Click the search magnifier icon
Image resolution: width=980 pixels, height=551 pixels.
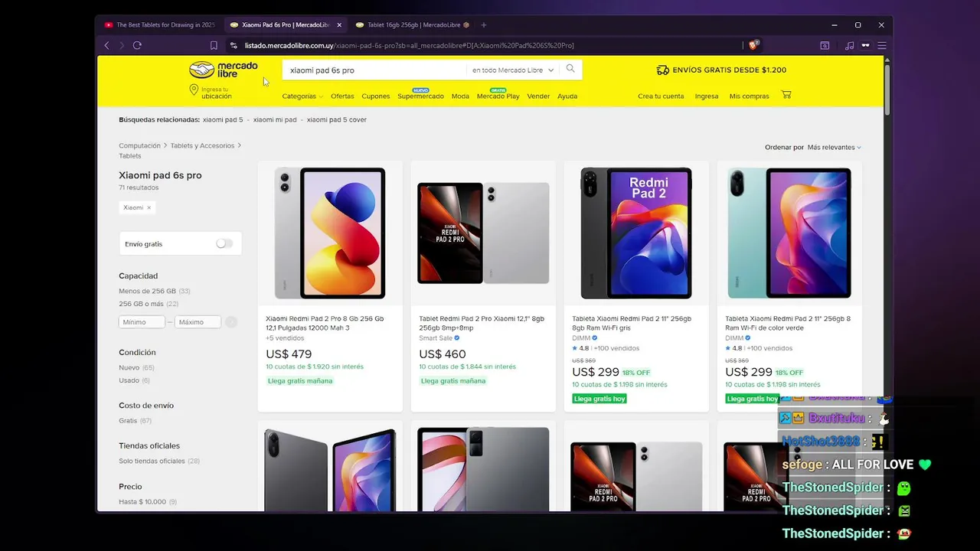point(570,69)
